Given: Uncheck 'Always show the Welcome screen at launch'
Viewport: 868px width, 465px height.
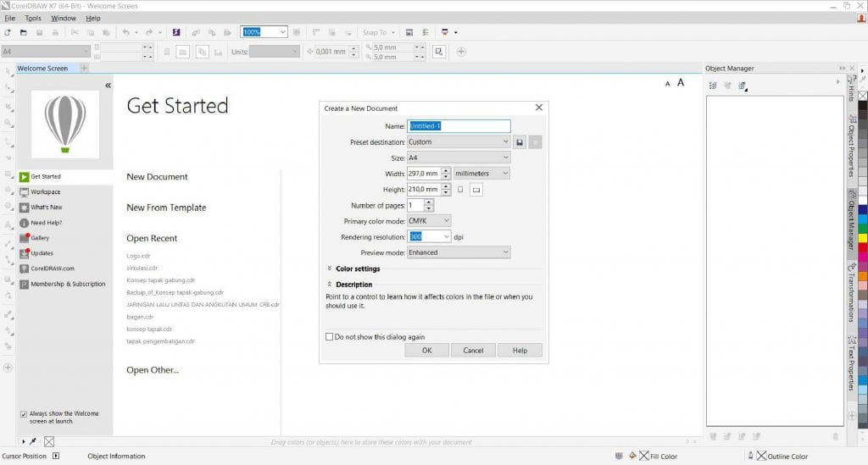Looking at the screenshot, I should point(23,414).
